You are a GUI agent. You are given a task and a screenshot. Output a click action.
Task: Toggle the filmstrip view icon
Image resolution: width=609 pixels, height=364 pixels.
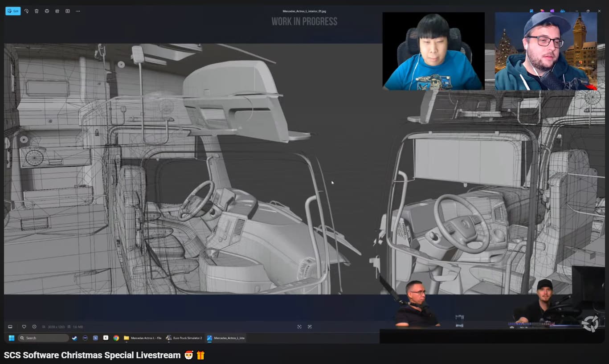point(10,327)
